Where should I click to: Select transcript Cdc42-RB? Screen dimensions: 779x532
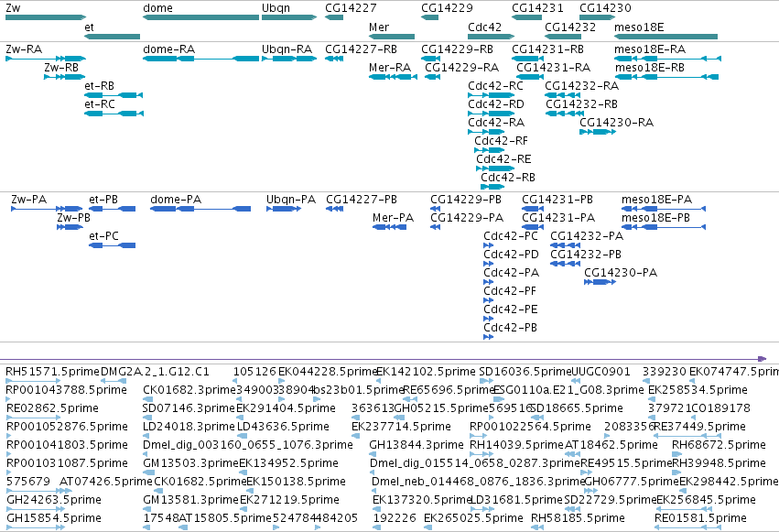click(492, 187)
